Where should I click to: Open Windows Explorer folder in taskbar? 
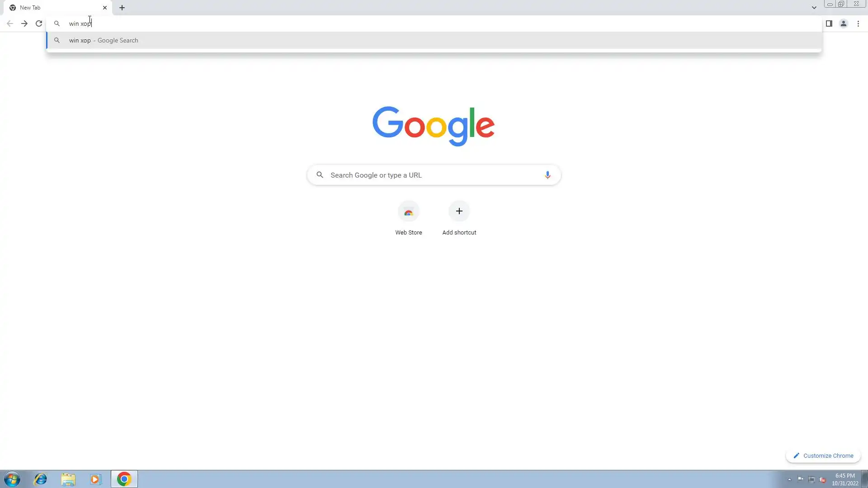click(68, 479)
